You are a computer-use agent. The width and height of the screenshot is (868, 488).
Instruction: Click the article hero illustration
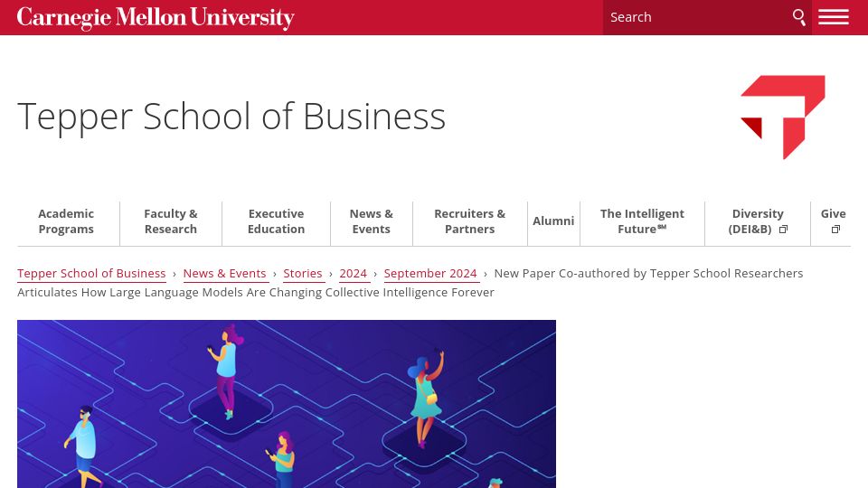click(x=287, y=404)
